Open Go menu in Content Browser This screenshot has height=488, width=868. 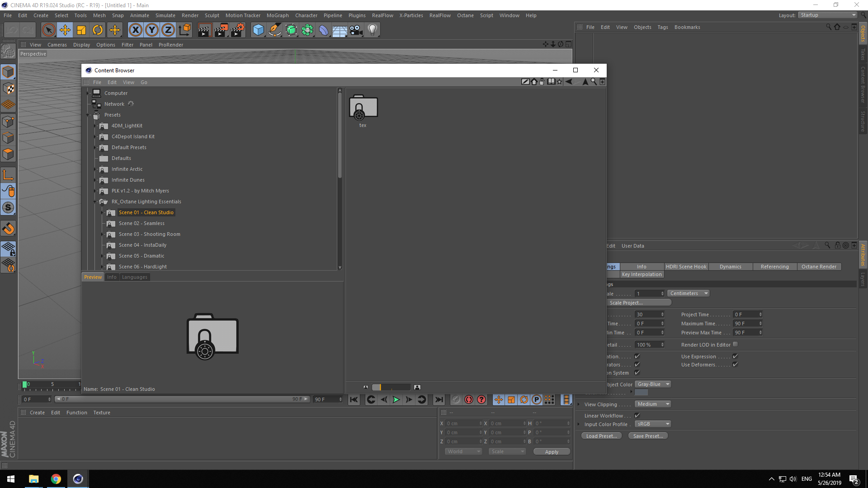pos(144,82)
